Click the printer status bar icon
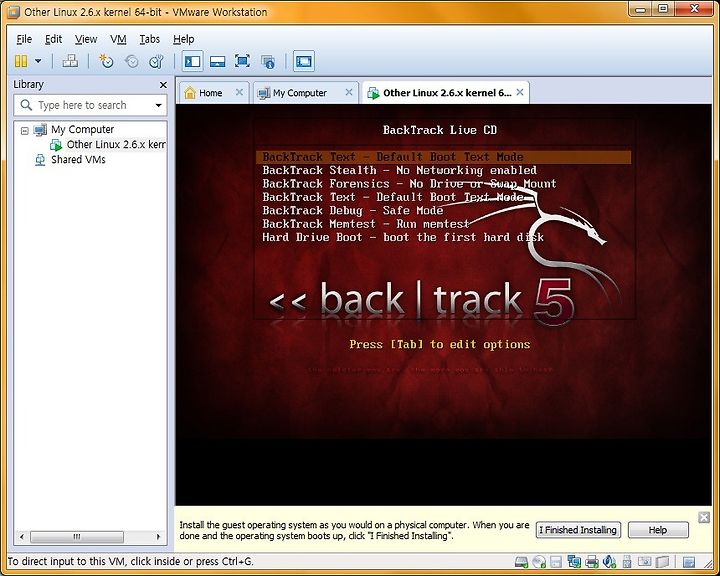Screen dimensions: 720x576 coord(592,561)
